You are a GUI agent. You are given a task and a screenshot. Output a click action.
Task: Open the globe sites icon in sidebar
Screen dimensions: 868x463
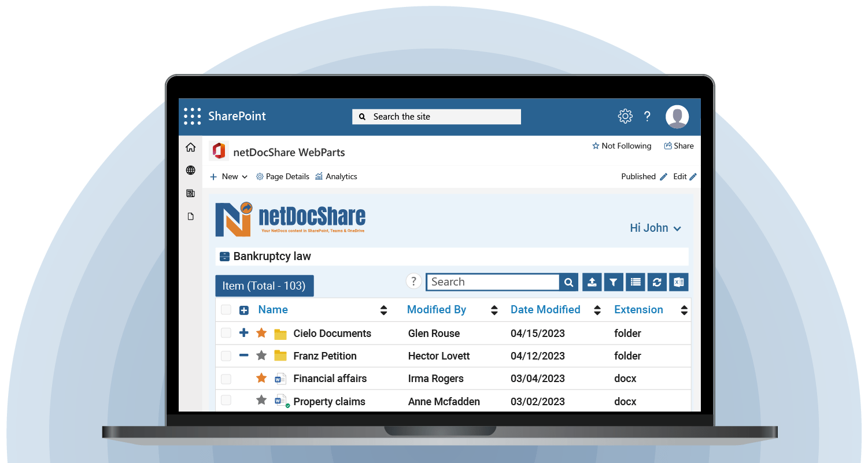coord(190,170)
